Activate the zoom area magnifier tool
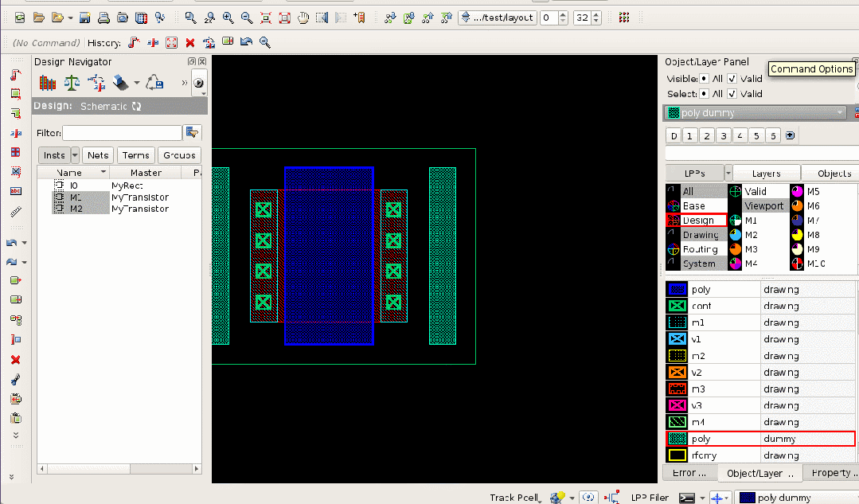The image size is (859, 504). pyautogui.click(x=190, y=18)
